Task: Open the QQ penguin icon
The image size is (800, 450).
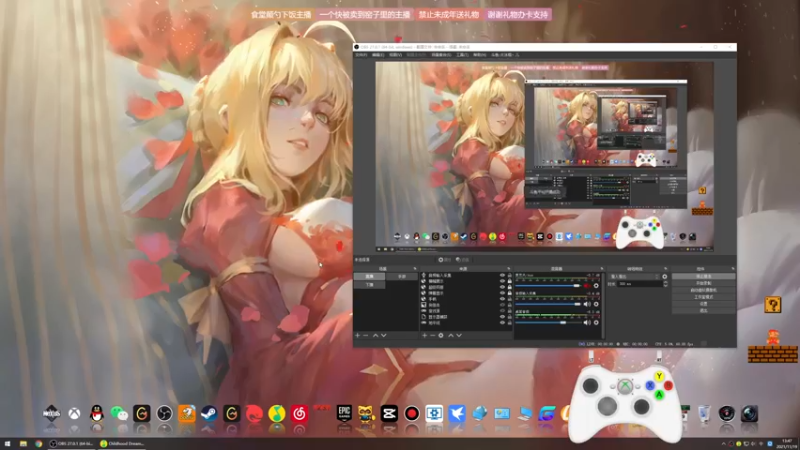Action: 96,413
